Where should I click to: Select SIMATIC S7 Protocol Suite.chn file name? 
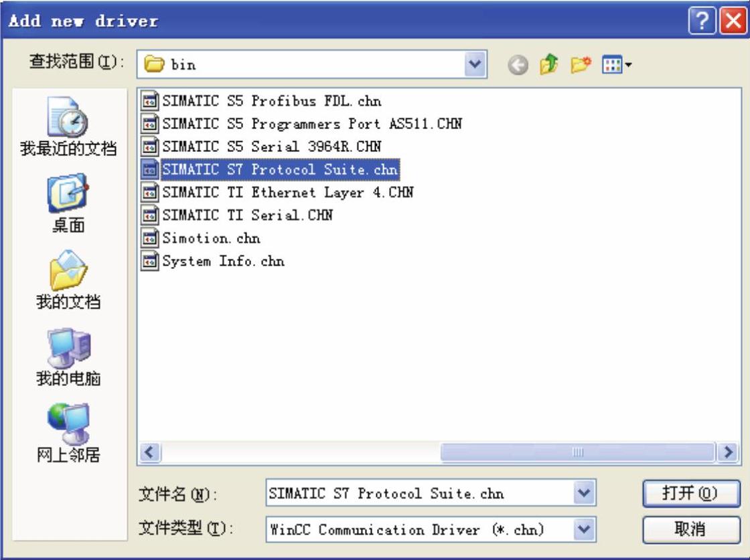point(280,169)
